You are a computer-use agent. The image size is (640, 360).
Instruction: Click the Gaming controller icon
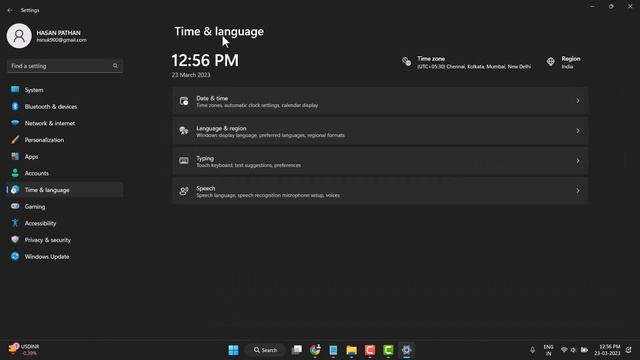pyautogui.click(x=15, y=207)
